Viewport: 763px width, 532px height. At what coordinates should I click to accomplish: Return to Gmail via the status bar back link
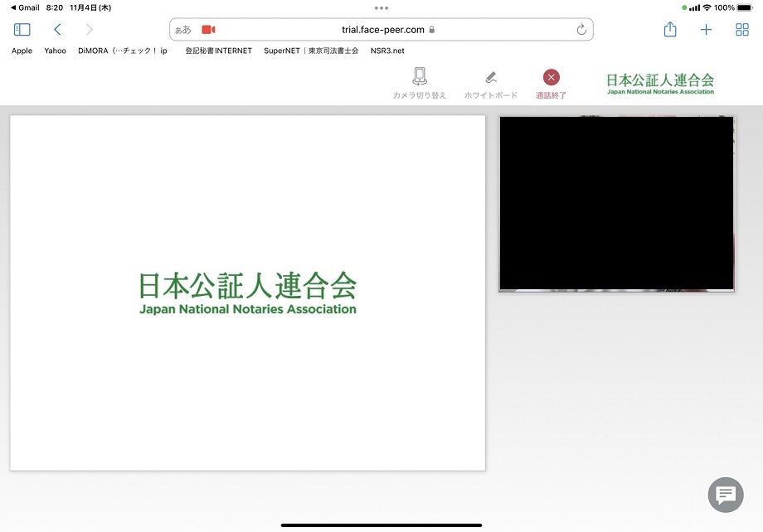[x=25, y=7]
